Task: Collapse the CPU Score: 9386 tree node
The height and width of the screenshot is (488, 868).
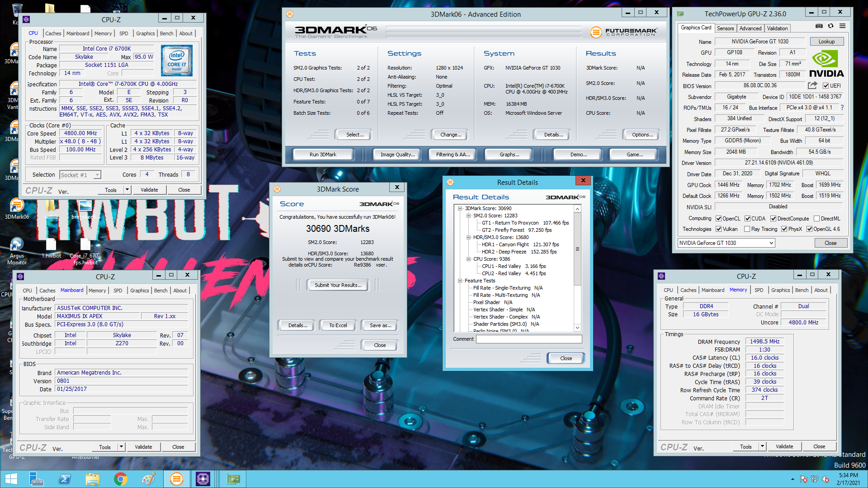Action: (469, 259)
